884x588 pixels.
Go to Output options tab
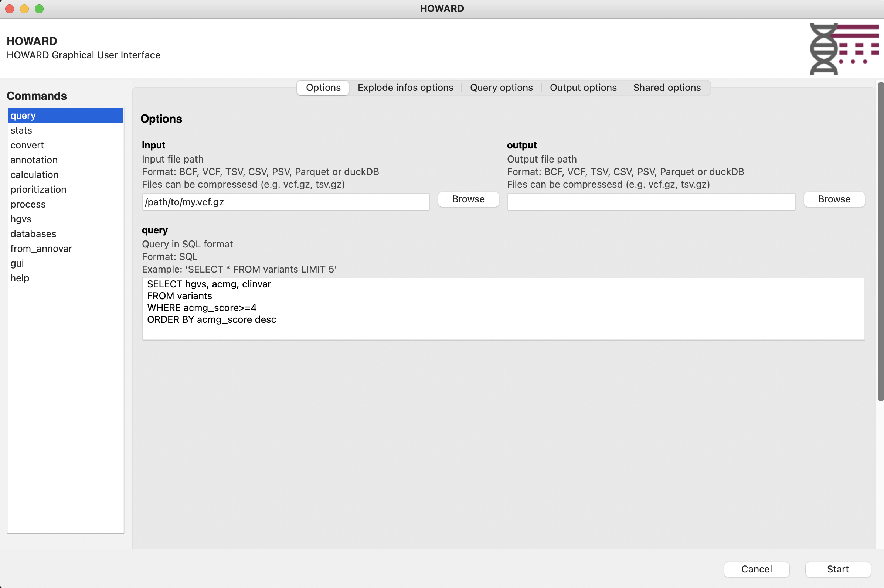583,88
